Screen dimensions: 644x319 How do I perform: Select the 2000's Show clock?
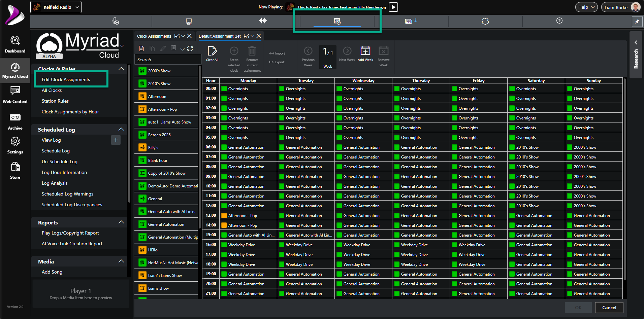pos(166,71)
